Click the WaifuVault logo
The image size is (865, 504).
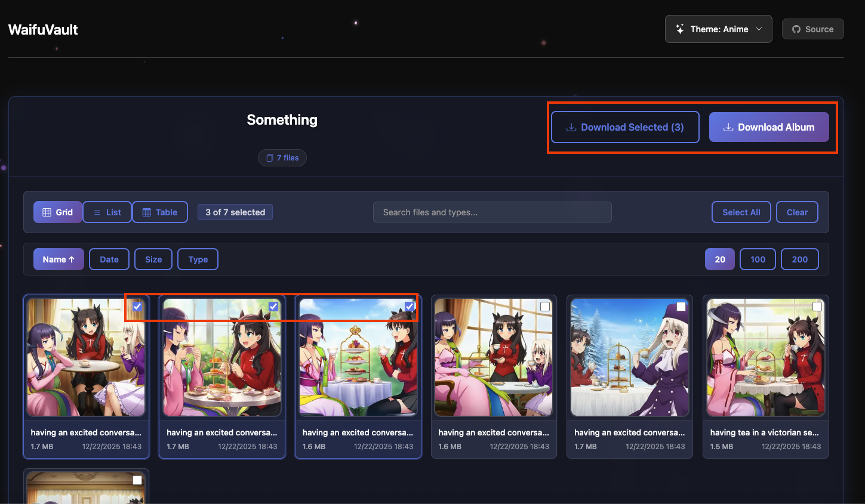(x=43, y=29)
